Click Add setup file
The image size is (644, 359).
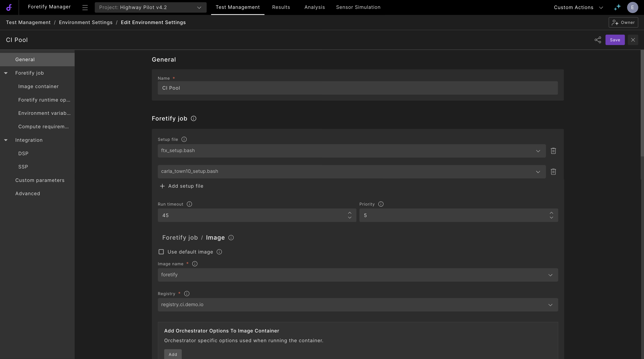[x=181, y=186]
